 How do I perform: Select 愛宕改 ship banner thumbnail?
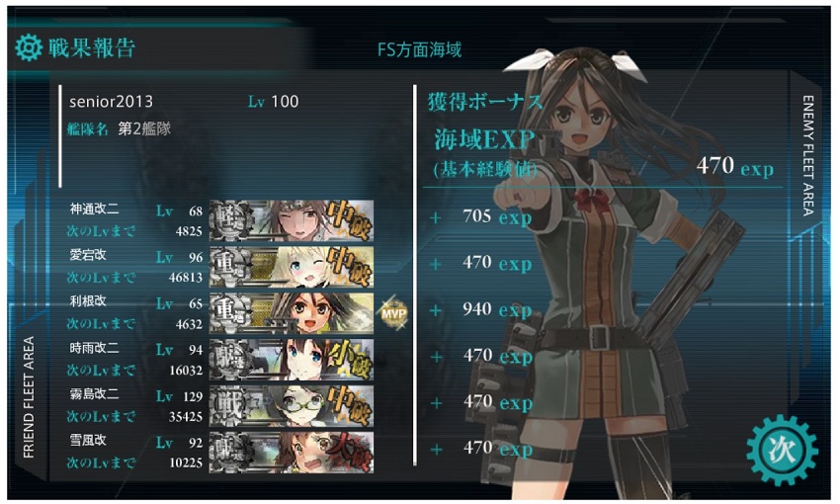(292, 267)
